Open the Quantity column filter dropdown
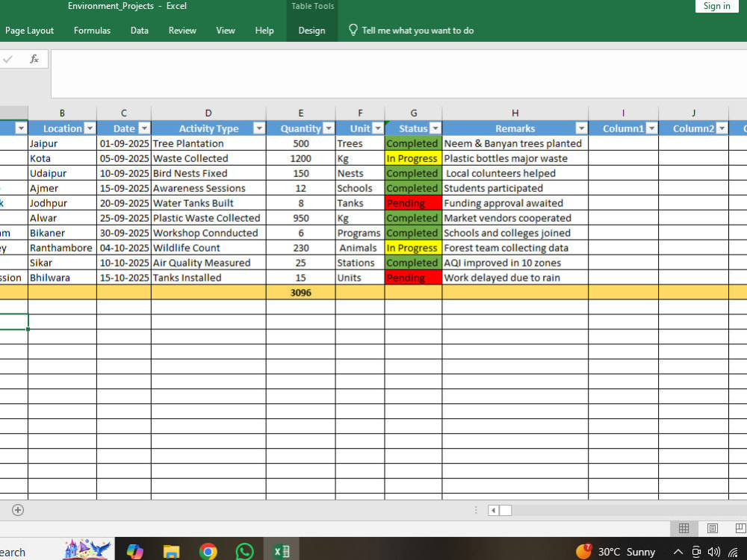The width and height of the screenshot is (747, 560). 329,128
